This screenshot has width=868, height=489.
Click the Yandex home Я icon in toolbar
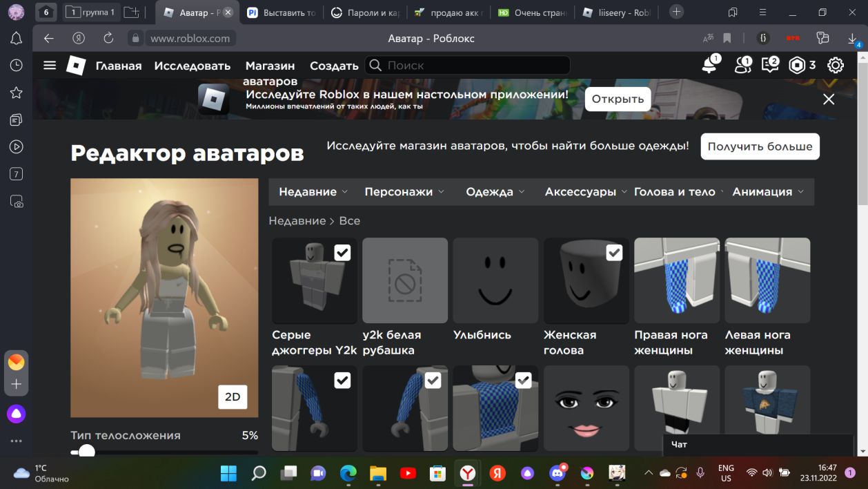[x=79, y=38]
